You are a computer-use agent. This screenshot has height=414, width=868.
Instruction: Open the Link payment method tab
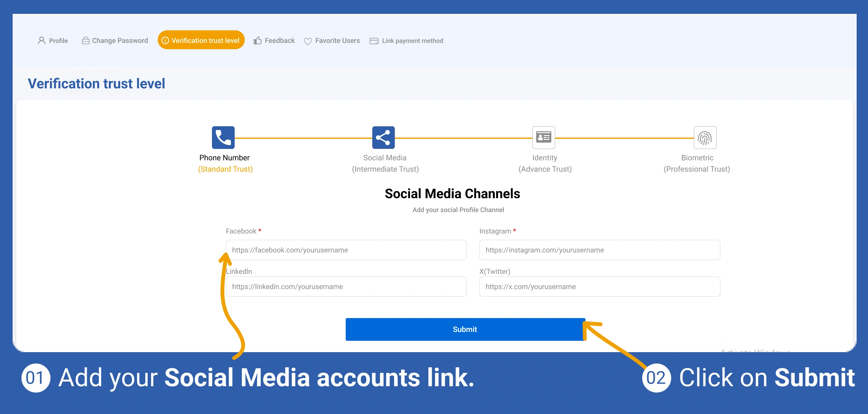(x=406, y=40)
